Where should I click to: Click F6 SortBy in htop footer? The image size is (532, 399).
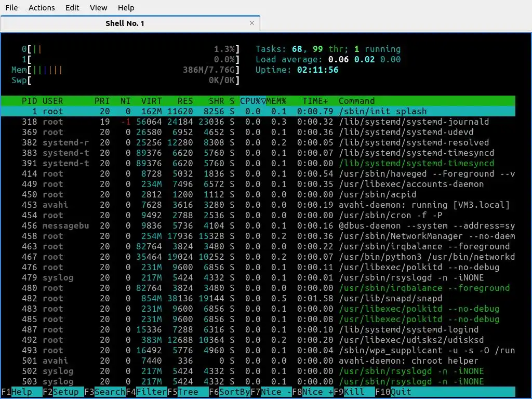(x=230, y=392)
